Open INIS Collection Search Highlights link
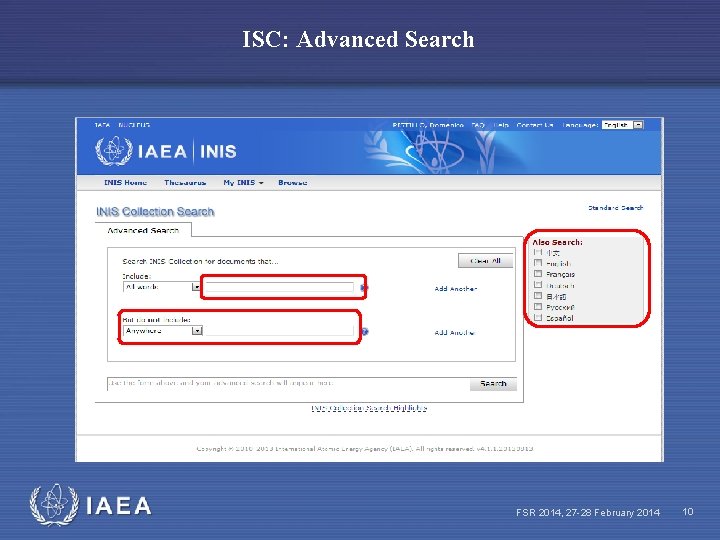 point(369,408)
